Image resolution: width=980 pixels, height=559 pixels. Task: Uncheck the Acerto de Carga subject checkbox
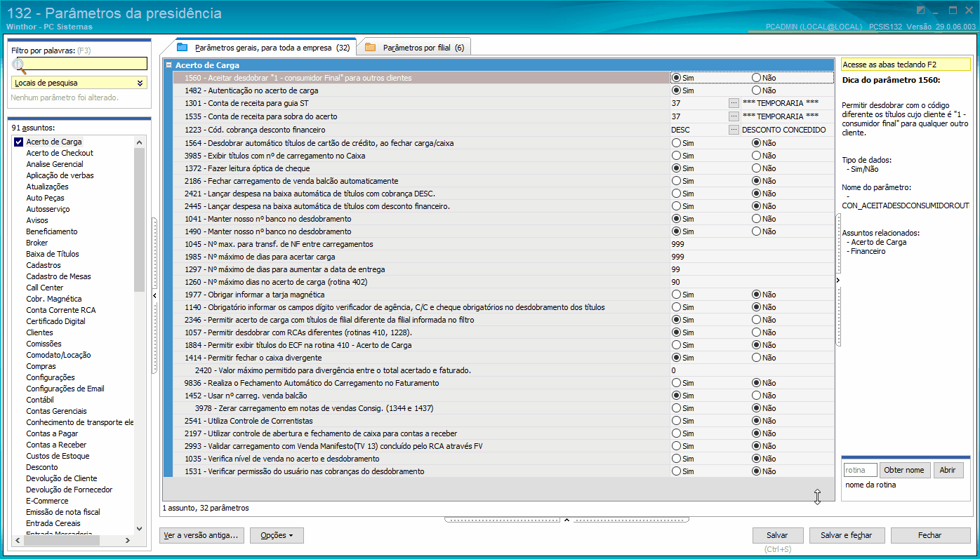coord(19,142)
